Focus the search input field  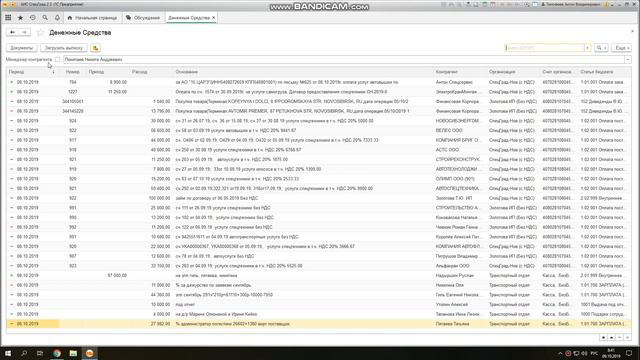click(x=544, y=48)
